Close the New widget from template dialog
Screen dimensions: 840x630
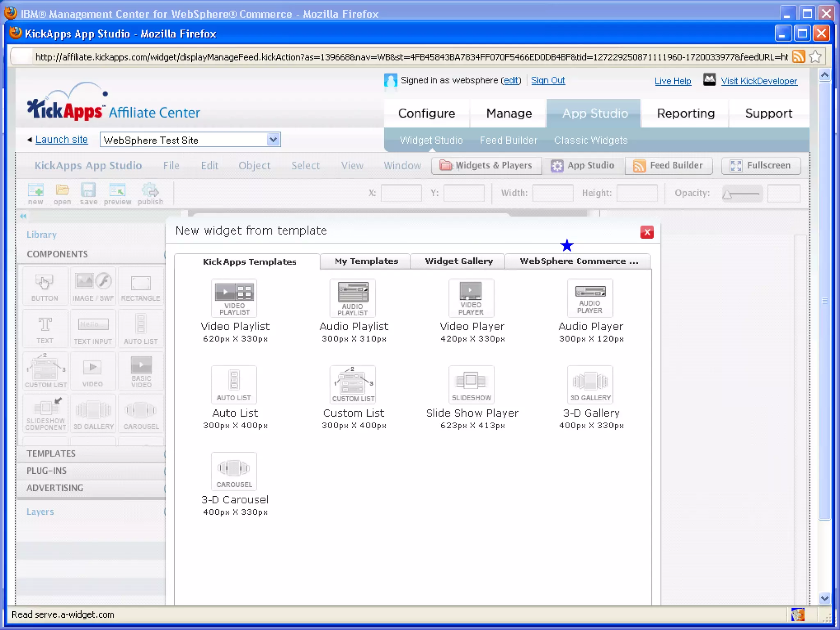coord(646,232)
